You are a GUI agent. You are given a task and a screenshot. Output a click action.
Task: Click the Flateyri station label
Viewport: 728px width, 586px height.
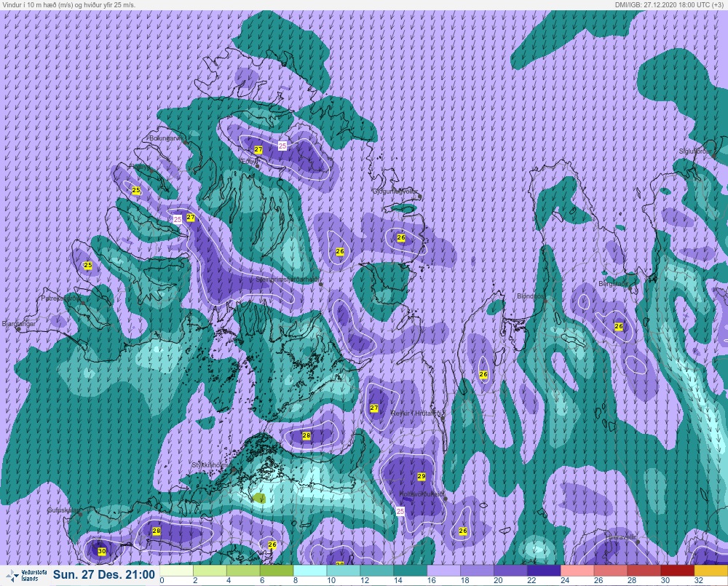(139, 166)
